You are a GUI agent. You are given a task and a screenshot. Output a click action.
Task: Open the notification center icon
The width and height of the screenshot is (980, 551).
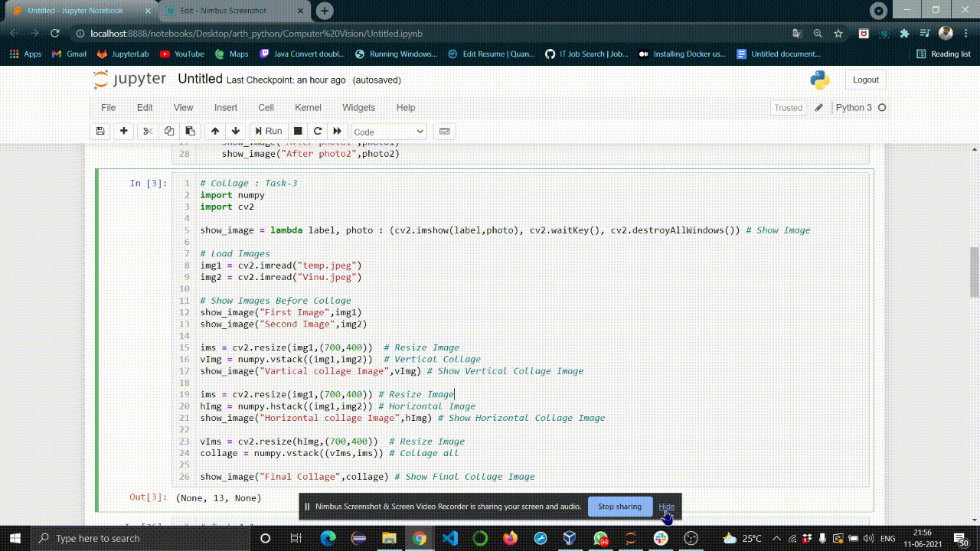(962, 538)
